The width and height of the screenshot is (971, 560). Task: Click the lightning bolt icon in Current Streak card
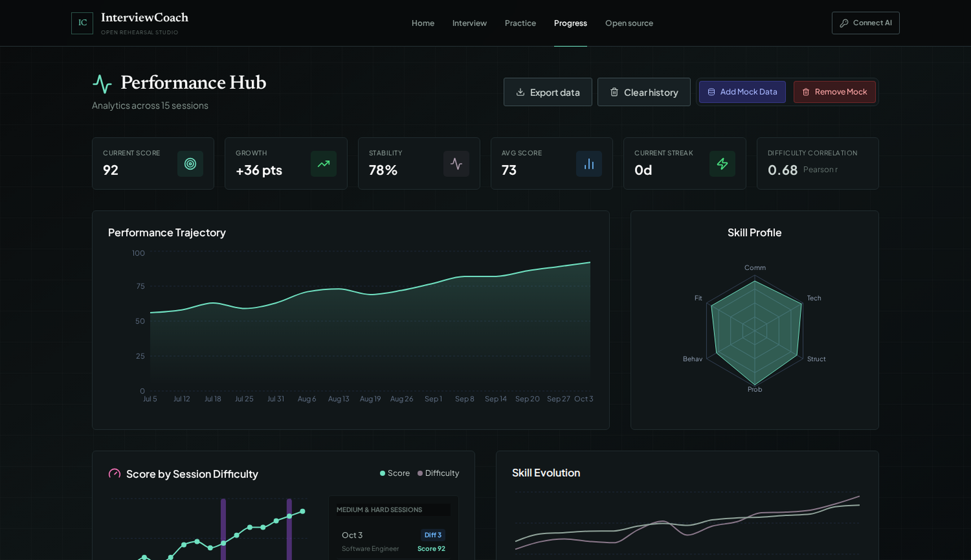tap(722, 164)
